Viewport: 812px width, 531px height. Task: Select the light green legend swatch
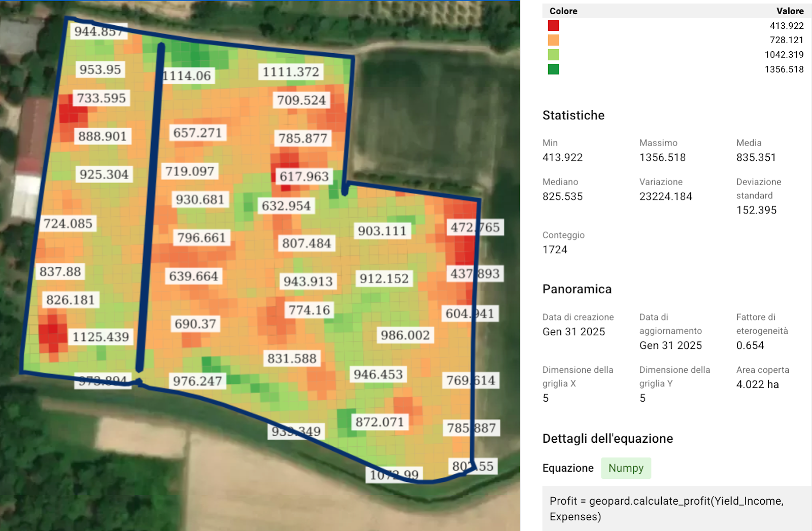click(553, 55)
